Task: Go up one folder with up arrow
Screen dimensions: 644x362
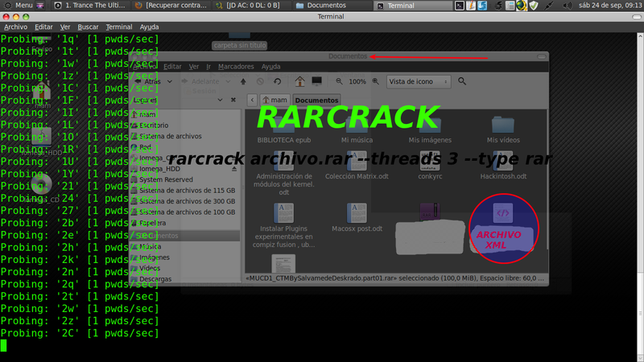Action: click(242, 81)
